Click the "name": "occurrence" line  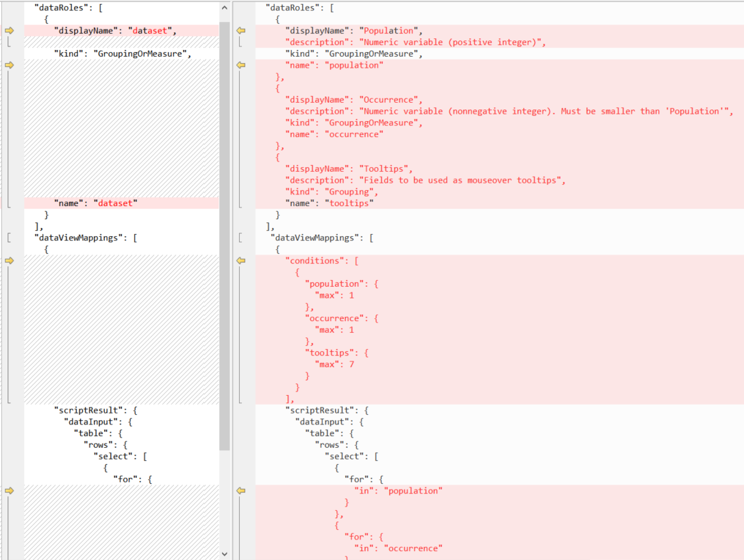[334, 135]
